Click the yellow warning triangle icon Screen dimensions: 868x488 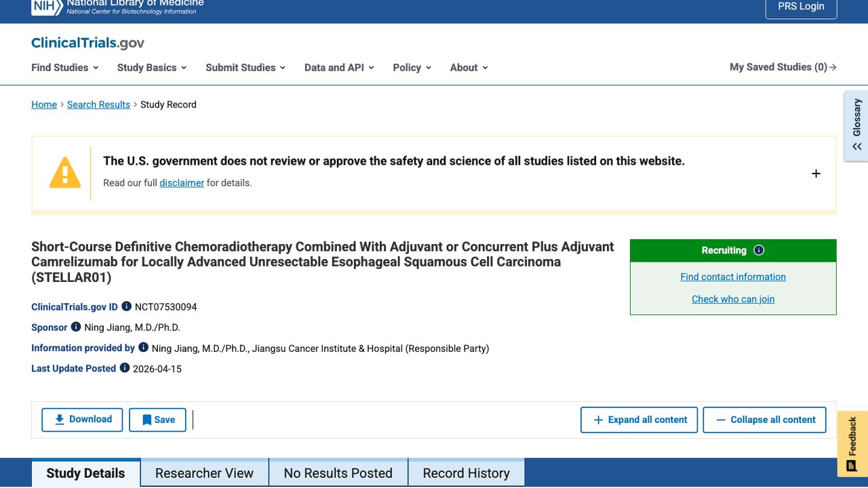65,172
